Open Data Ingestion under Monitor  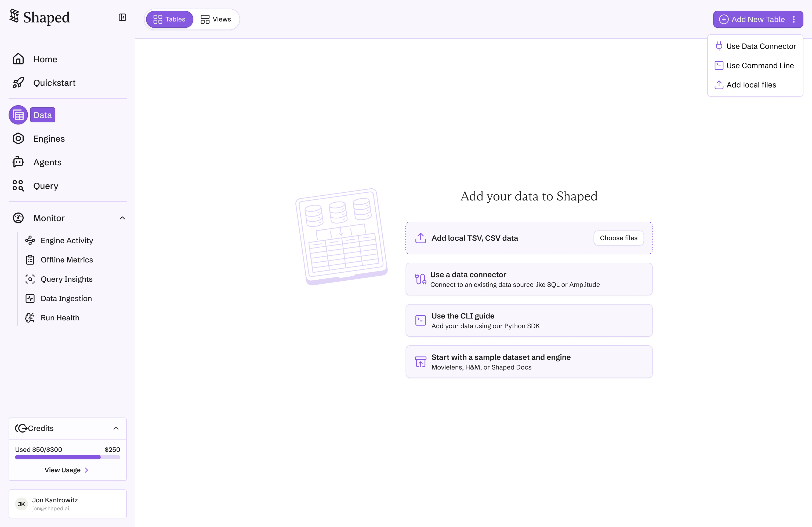[66, 298]
